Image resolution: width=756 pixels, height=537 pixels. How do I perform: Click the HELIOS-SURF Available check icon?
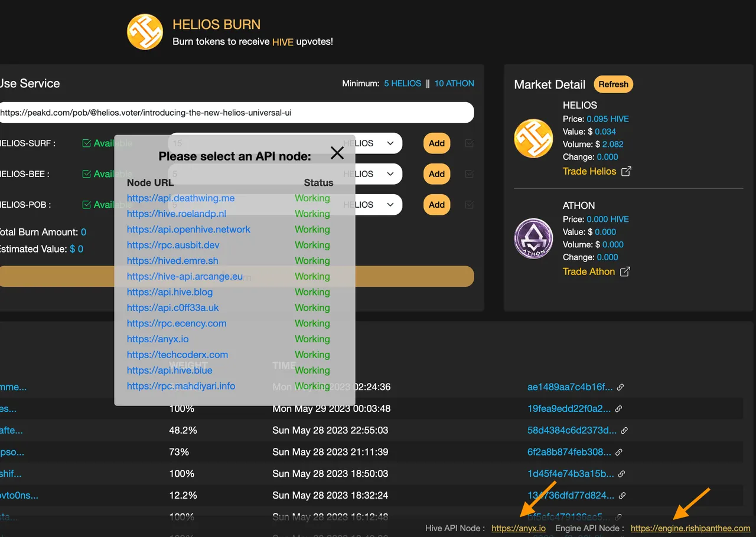pos(87,143)
